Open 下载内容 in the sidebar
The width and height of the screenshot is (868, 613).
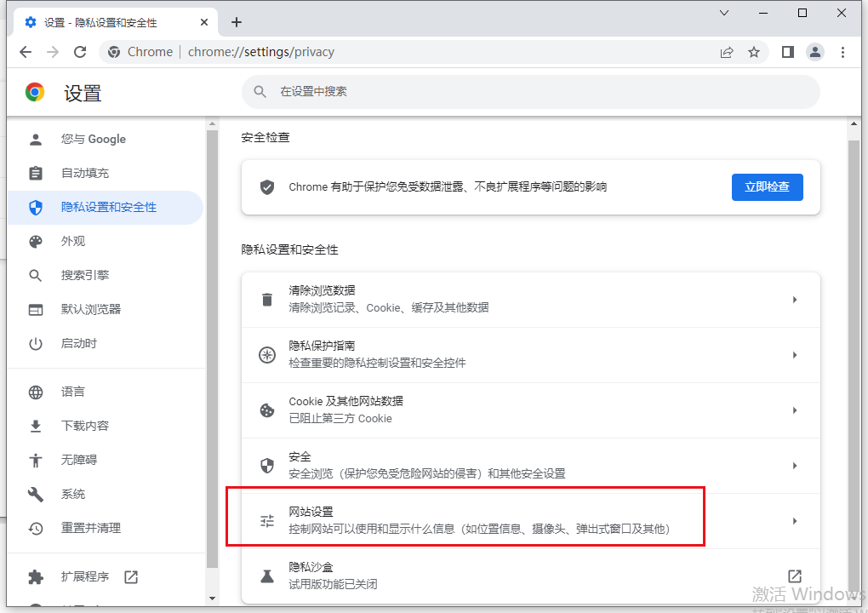(x=106, y=426)
